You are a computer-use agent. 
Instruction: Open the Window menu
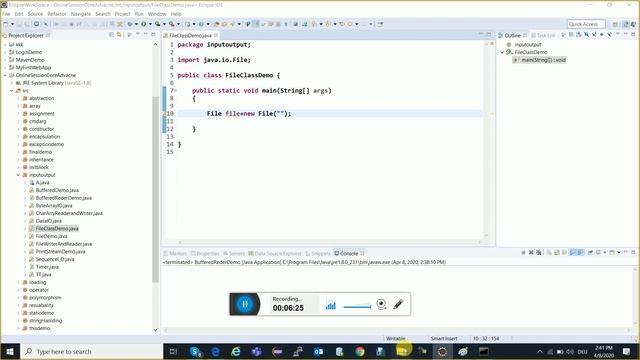157,14
